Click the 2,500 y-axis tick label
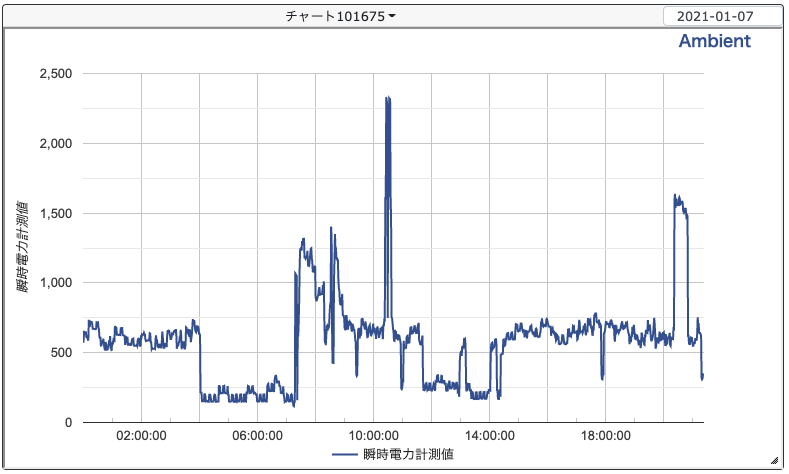The height and width of the screenshot is (474, 789). (x=55, y=74)
